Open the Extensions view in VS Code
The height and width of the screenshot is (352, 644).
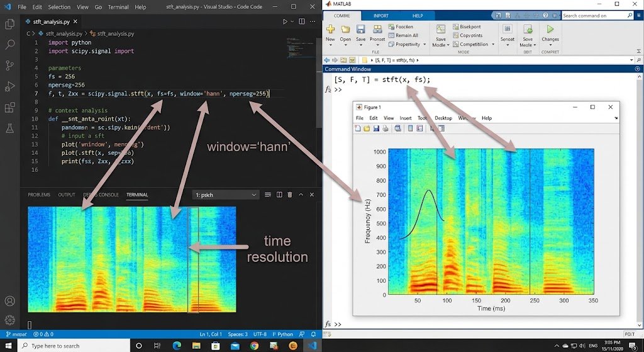point(9,107)
